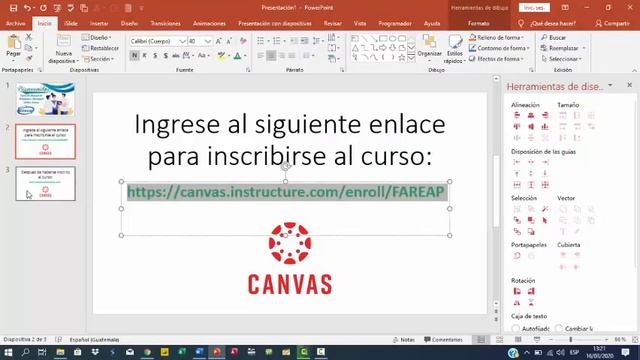Clear all text formatting
This screenshot has width=640, height=360.
click(243, 41)
